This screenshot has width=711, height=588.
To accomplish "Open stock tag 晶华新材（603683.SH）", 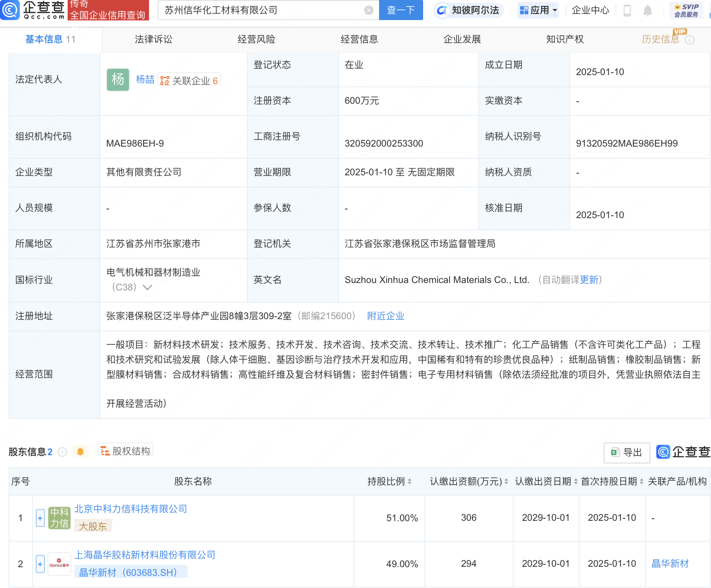I will pyautogui.click(x=131, y=572).
